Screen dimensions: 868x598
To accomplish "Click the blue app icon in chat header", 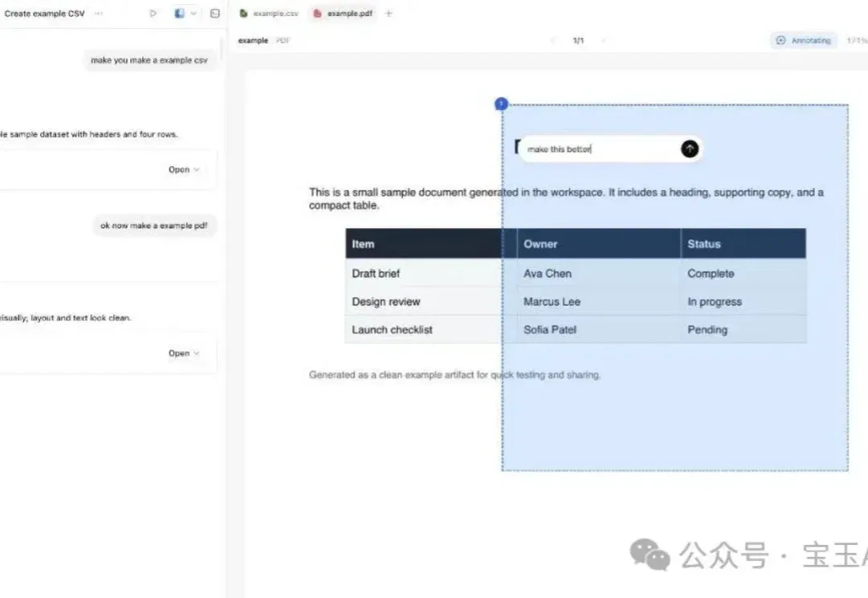I will [179, 14].
